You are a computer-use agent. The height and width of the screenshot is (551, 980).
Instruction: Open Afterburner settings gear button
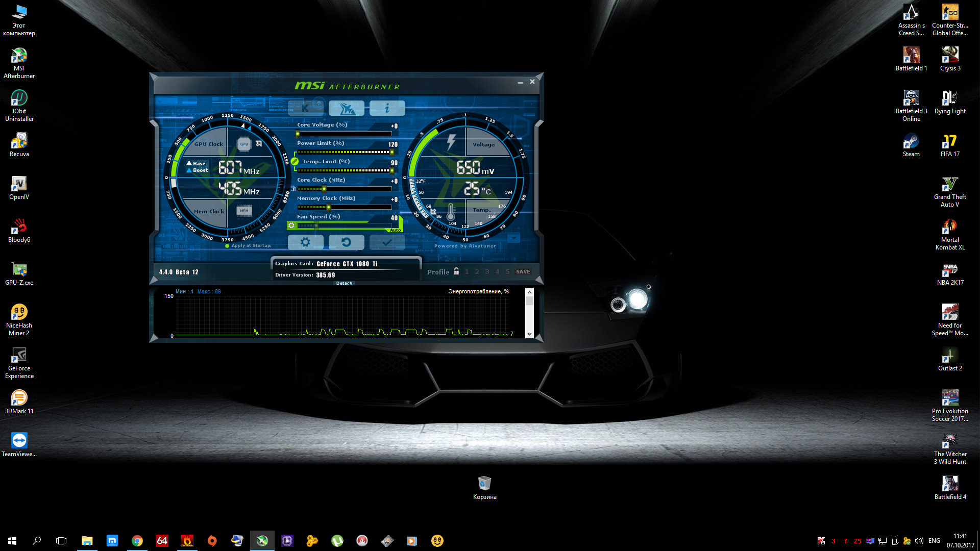[305, 242]
